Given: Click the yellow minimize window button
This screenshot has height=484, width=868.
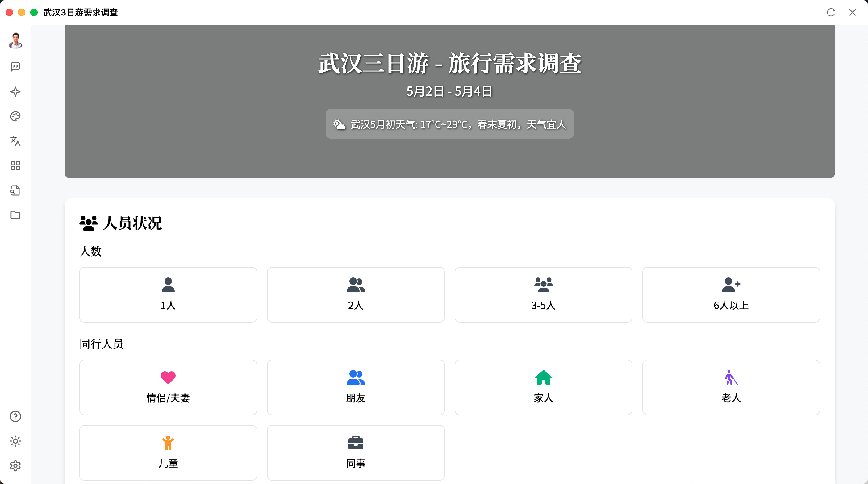Looking at the screenshot, I should [x=22, y=12].
